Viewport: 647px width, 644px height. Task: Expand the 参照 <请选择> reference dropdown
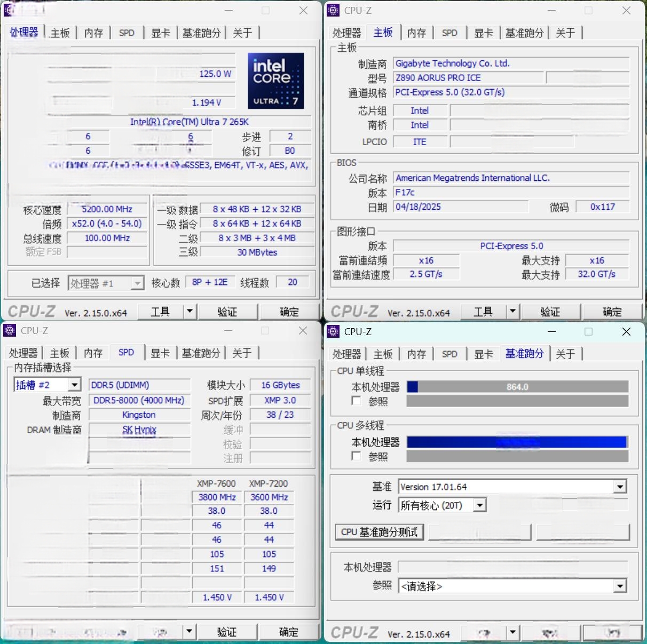pyautogui.click(x=620, y=586)
